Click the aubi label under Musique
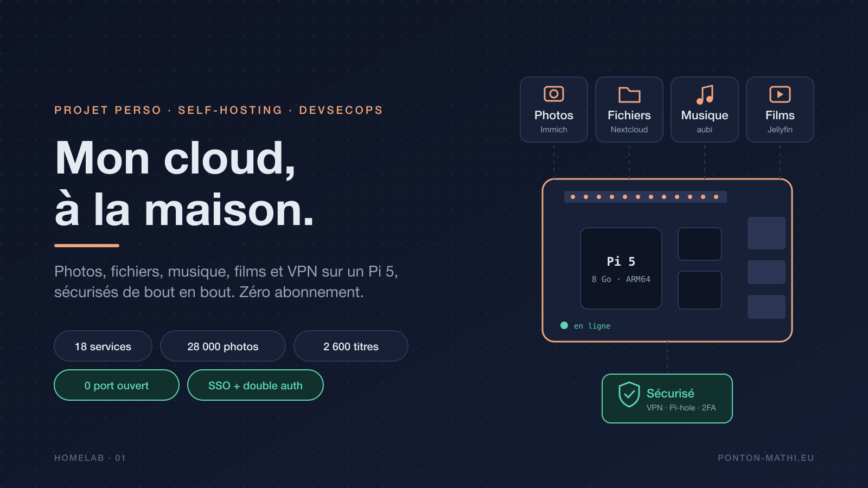The height and width of the screenshot is (488, 868). (705, 130)
